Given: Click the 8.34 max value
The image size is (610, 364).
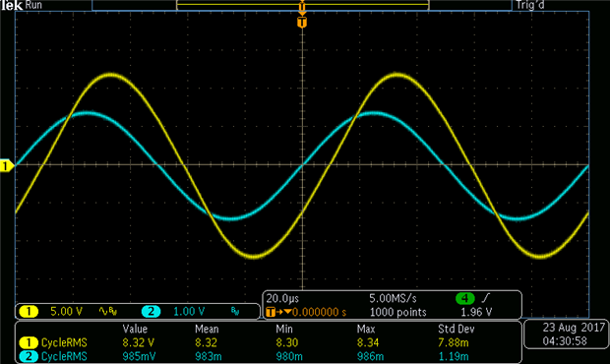Looking at the screenshot, I should tap(368, 343).
